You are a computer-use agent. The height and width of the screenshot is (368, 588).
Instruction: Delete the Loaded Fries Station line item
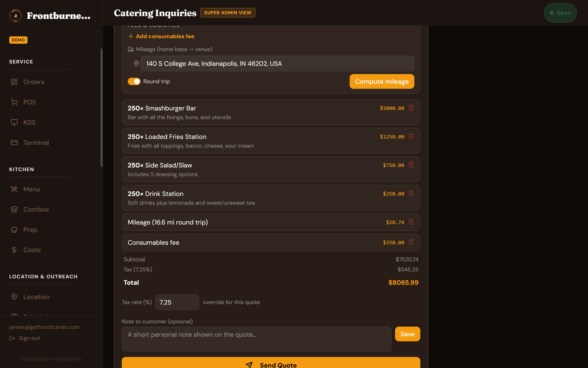[411, 136]
